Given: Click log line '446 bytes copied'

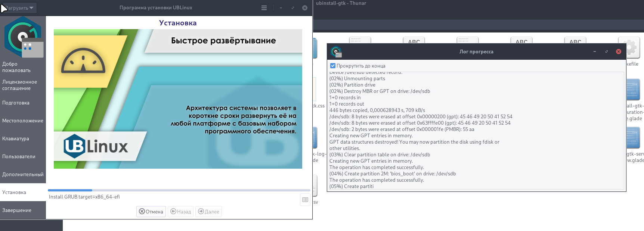Looking at the screenshot, I should (377, 110).
